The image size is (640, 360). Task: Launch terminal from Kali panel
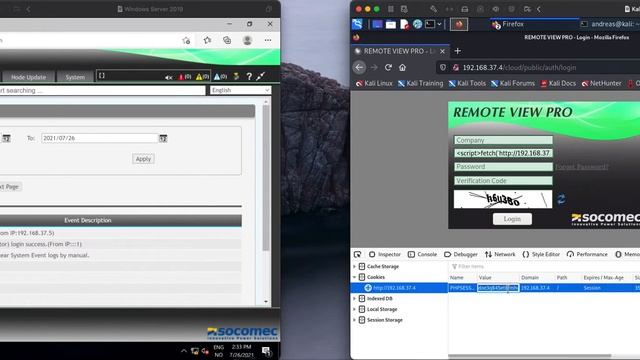[x=430, y=24]
